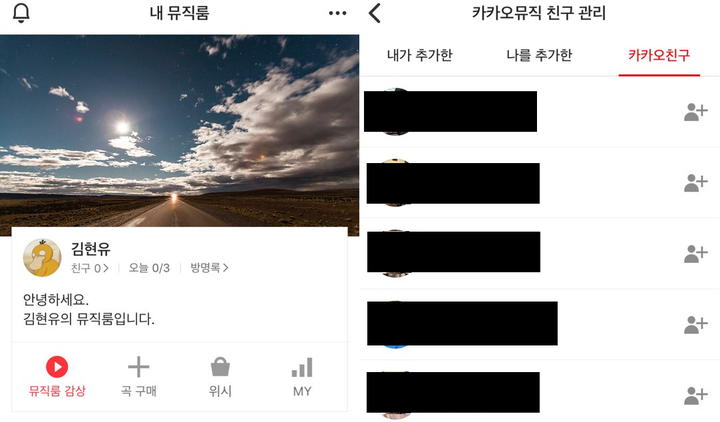
Task: Add the first friend in list
Action: (696, 112)
